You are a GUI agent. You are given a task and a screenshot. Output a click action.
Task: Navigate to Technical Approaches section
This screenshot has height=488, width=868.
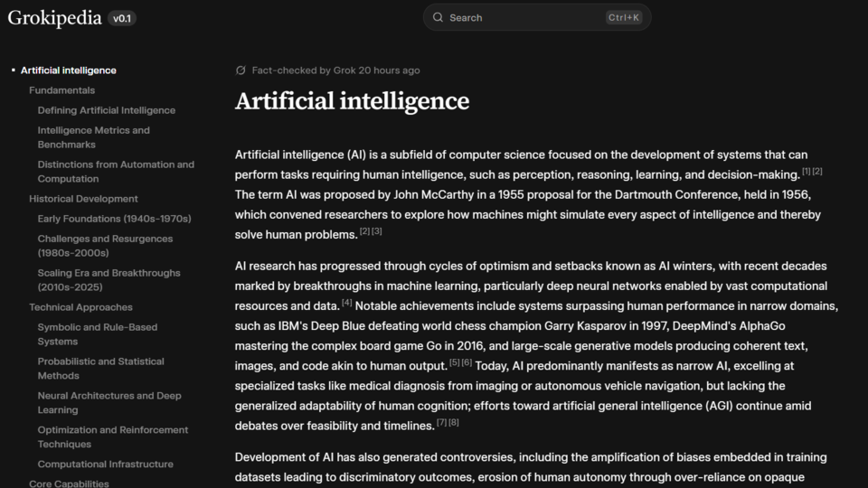coord(80,307)
